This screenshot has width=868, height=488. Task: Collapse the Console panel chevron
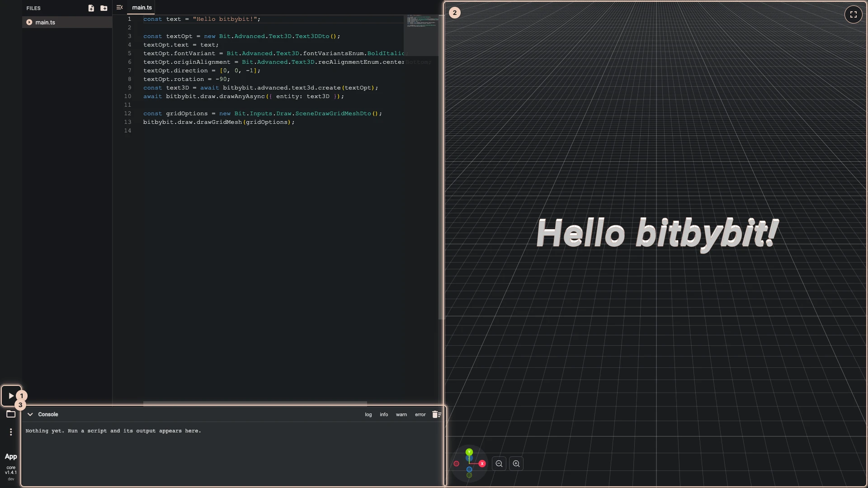click(x=30, y=414)
